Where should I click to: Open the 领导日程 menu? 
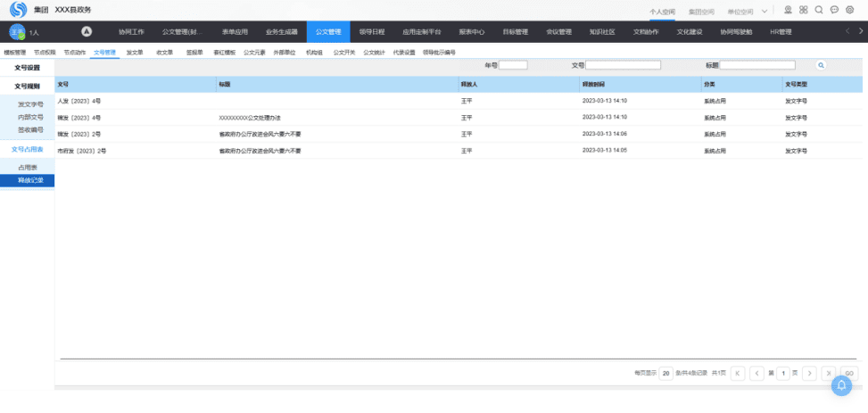click(372, 32)
